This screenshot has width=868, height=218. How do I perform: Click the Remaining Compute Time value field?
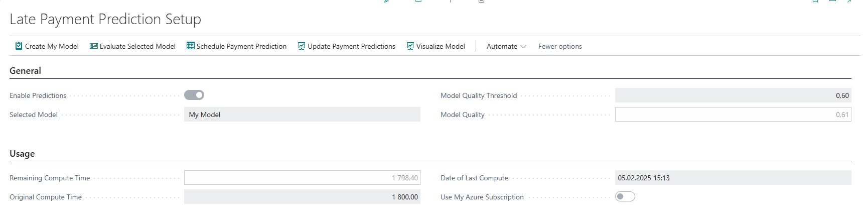(x=302, y=178)
